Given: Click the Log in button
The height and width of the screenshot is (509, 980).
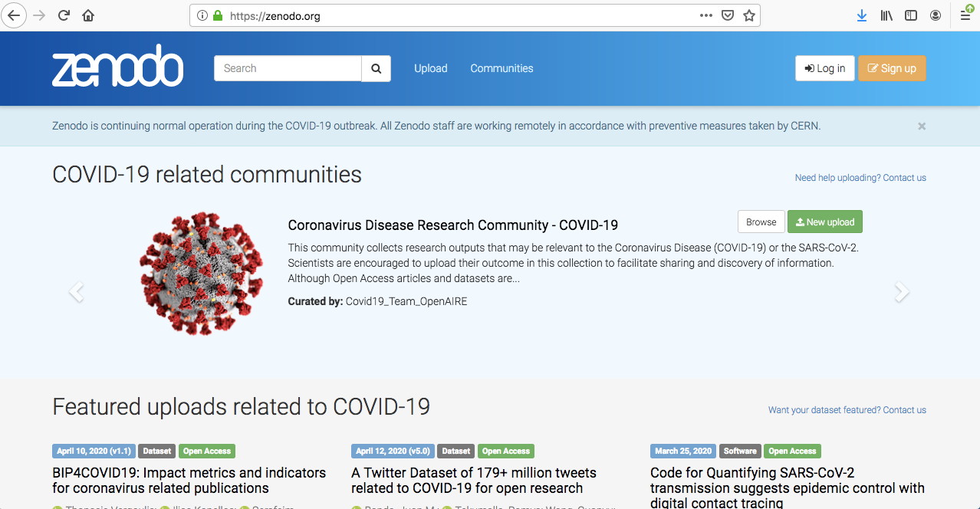Looking at the screenshot, I should click(x=825, y=68).
